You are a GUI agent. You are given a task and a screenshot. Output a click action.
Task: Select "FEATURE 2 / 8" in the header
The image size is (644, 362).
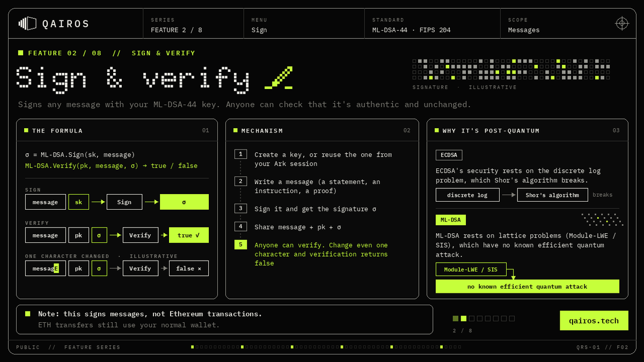point(177,30)
